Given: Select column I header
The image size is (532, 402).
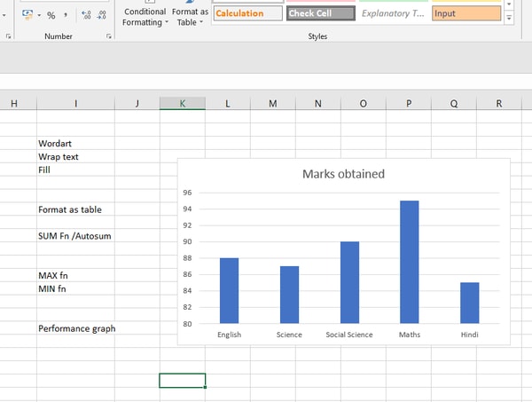Looking at the screenshot, I should (x=75, y=104).
